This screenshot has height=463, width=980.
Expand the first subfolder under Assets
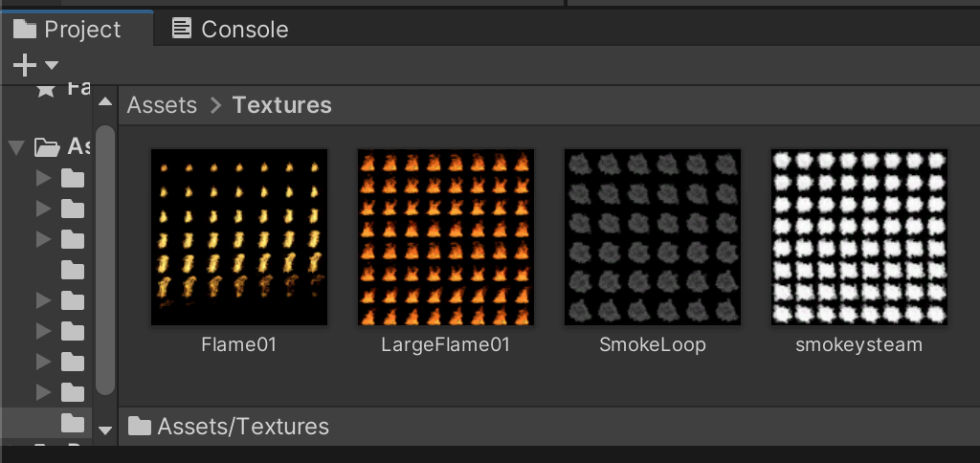click(42, 178)
